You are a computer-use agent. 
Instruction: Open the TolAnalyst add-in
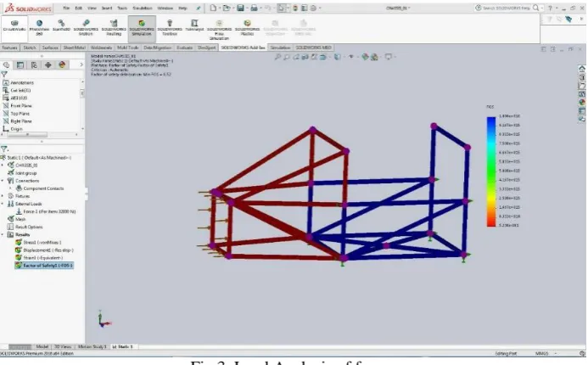(194, 25)
